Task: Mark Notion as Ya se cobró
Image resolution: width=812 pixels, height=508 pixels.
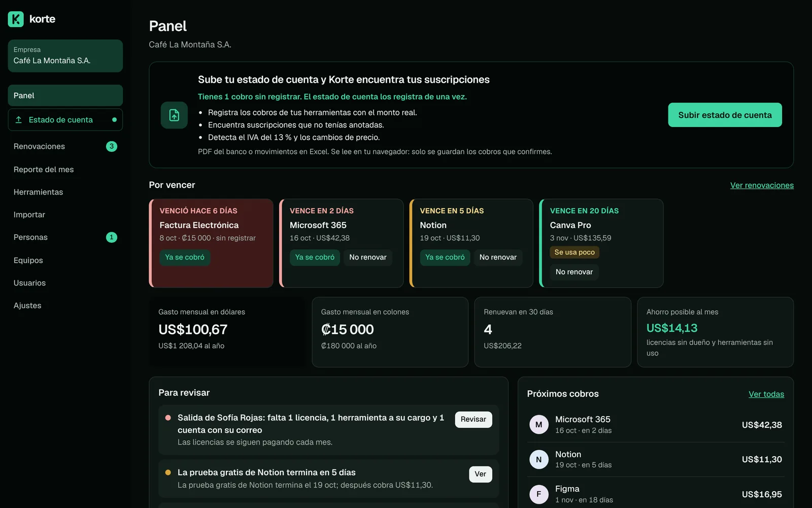Action: coord(445,258)
